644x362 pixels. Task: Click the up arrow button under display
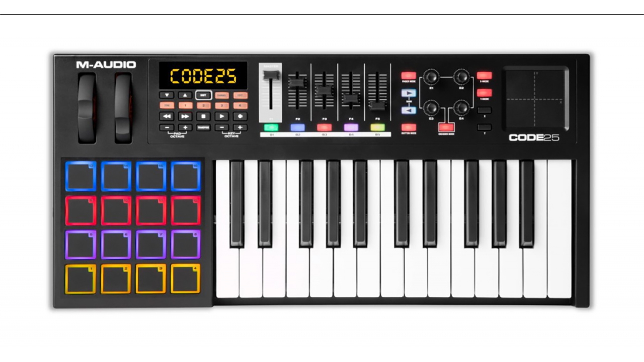(185, 95)
